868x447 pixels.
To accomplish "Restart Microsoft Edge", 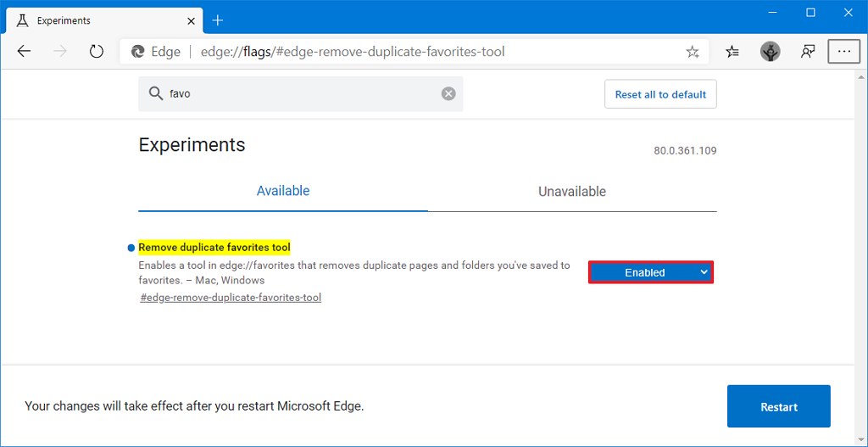I will [x=779, y=406].
